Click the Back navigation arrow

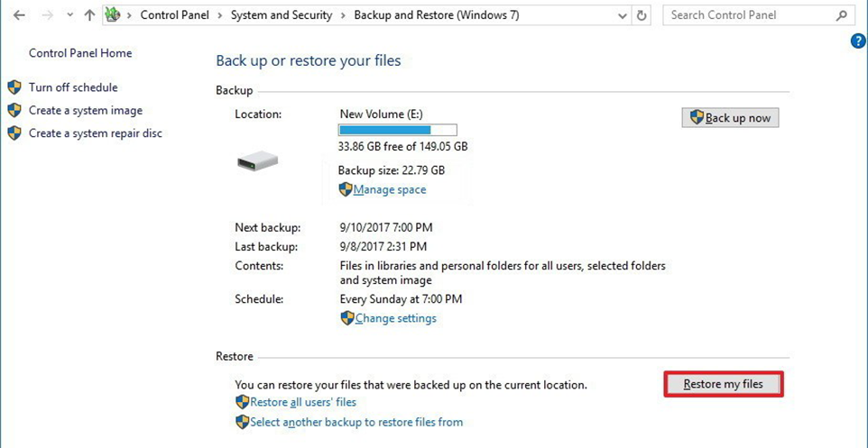pyautogui.click(x=19, y=15)
